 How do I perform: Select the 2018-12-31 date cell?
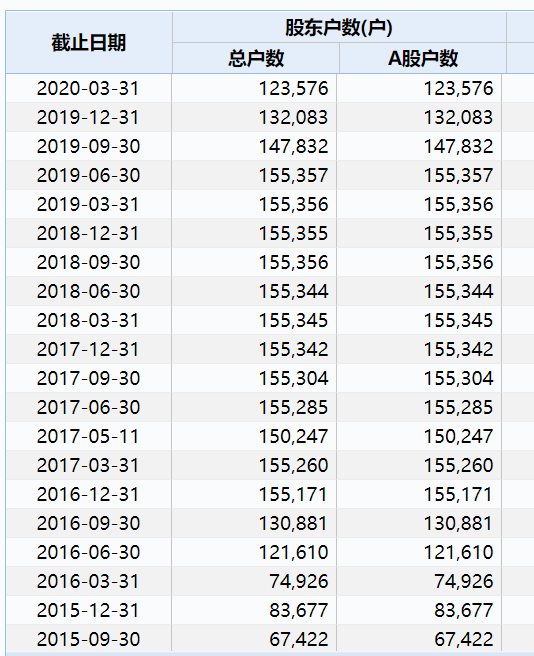click(88, 233)
